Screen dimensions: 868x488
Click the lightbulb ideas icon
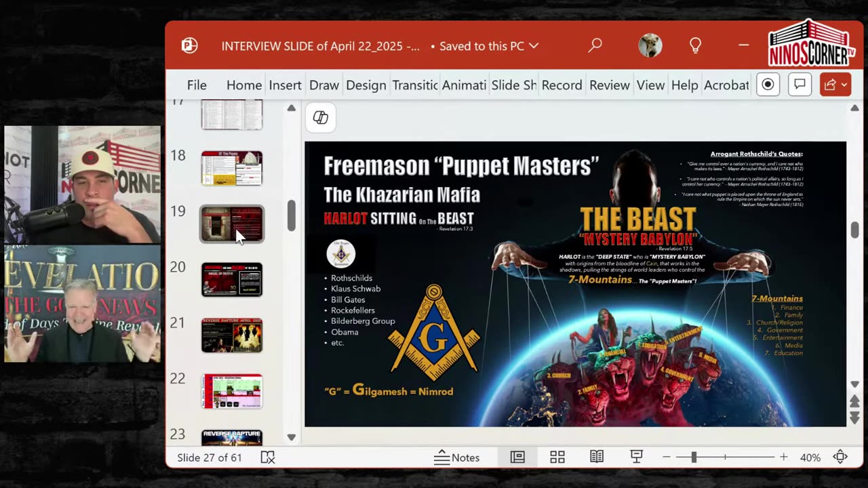(695, 45)
